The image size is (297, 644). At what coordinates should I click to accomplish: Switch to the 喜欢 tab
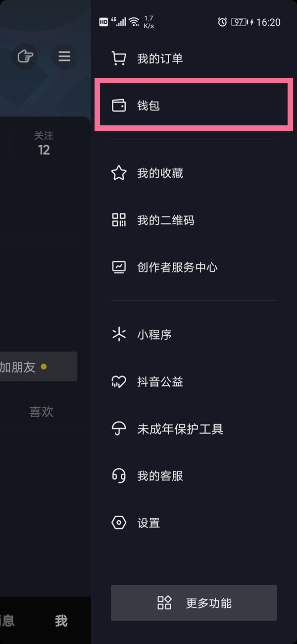tap(41, 412)
